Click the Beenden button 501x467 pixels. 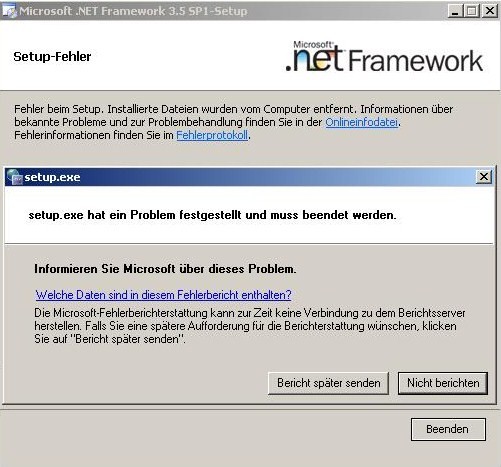tap(448, 429)
